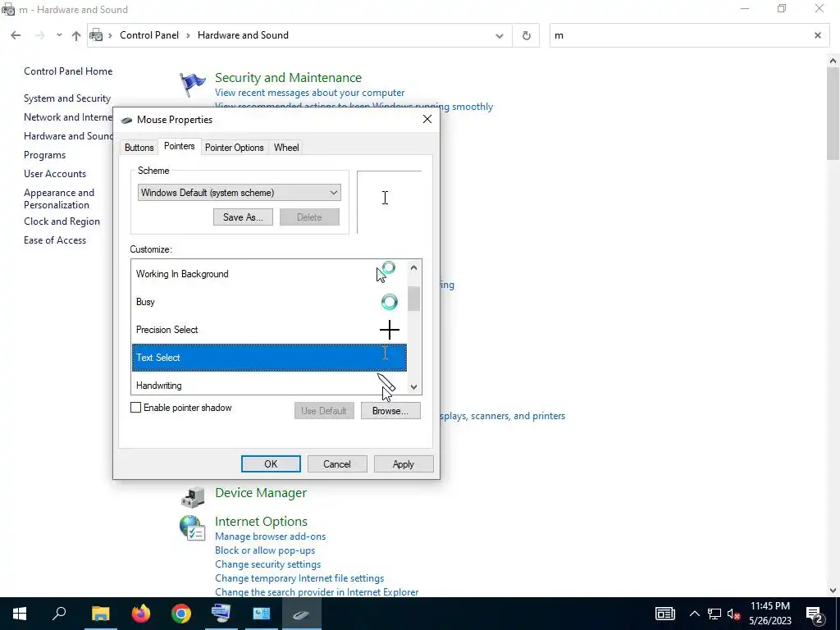Clear the search box with the X
Screen dimensions: 840x630
tap(818, 35)
